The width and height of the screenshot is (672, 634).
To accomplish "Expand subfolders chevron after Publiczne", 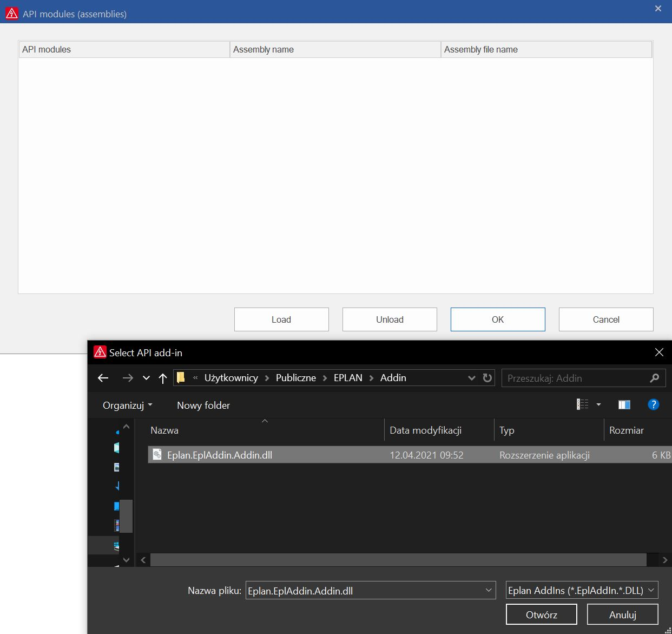I will tap(325, 378).
